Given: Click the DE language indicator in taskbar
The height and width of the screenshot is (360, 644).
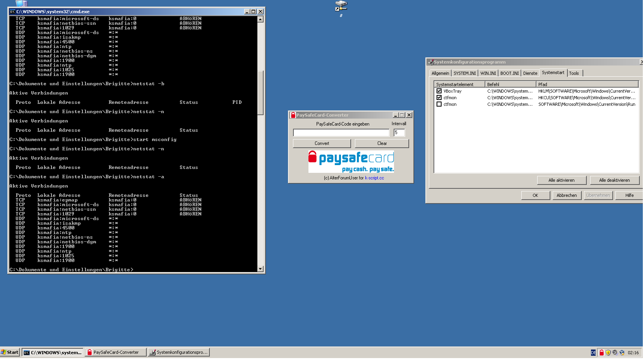Looking at the screenshot, I should [x=593, y=353].
